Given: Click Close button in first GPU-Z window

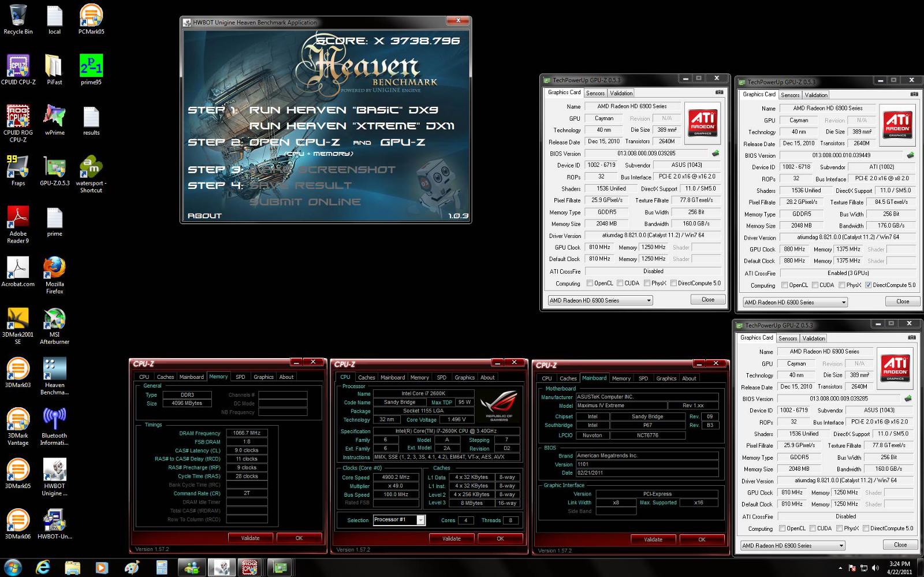Looking at the screenshot, I should click(707, 299).
